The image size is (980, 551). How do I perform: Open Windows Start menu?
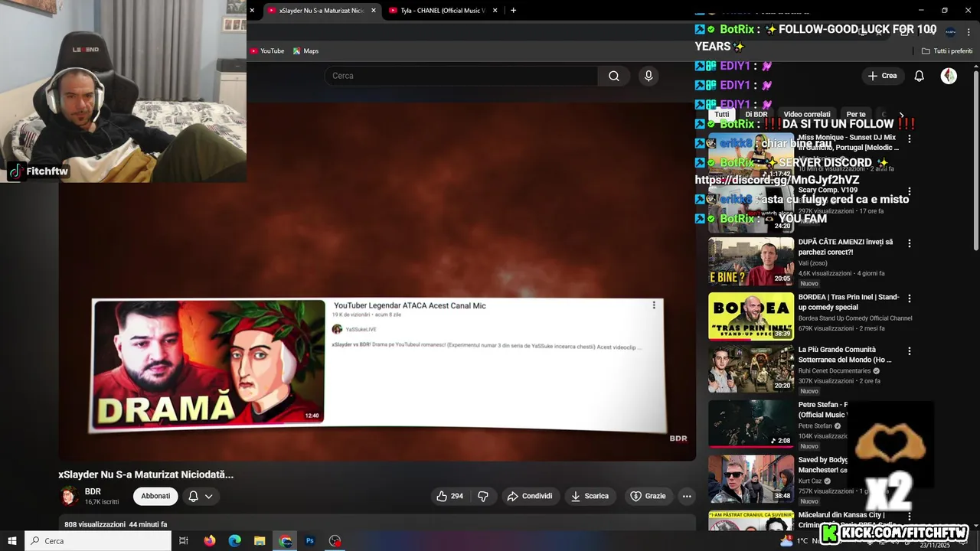pos(12,541)
